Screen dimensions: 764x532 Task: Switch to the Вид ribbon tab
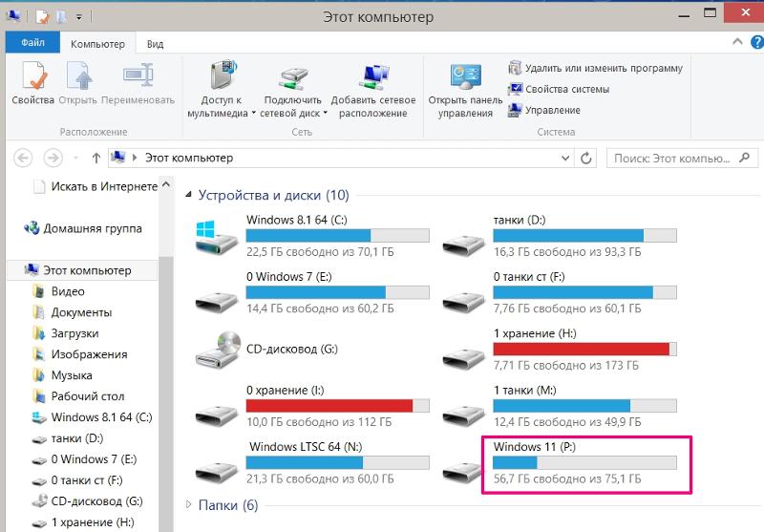point(155,44)
